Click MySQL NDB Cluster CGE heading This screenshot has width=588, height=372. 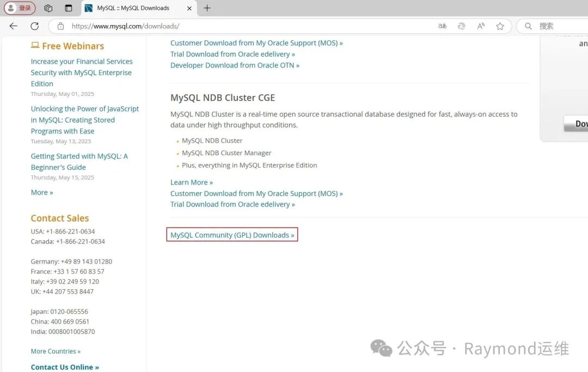[x=223, y=97]
